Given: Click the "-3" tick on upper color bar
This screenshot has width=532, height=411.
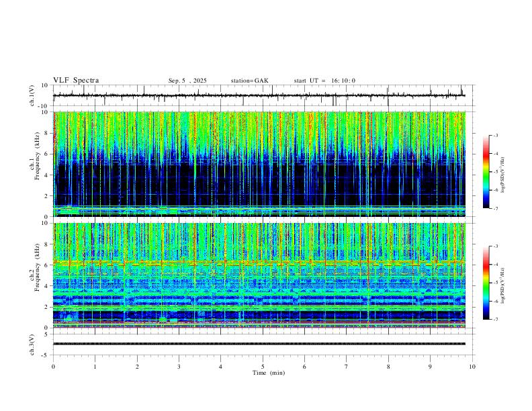Looking at the screenshot, I should 495,135.
